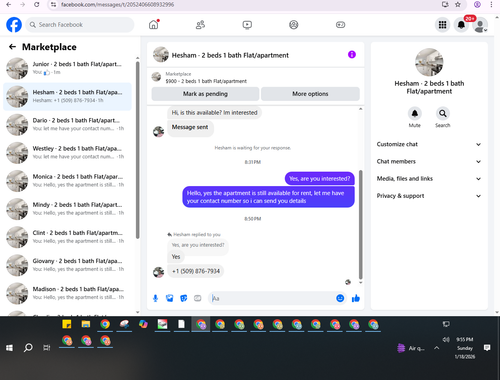Open the Monica conversation
The height and width of the screenshot is (380, 500).
[x=68, y=181]
